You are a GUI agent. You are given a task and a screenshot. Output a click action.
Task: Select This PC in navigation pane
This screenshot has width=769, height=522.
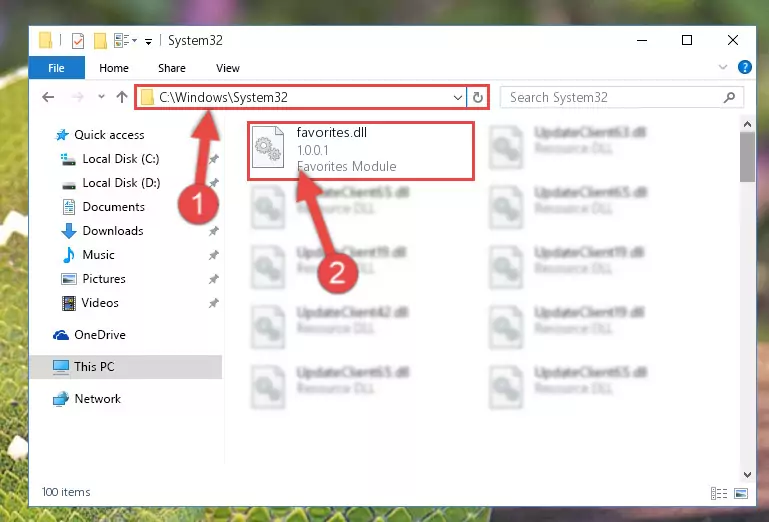pos(126,366)
